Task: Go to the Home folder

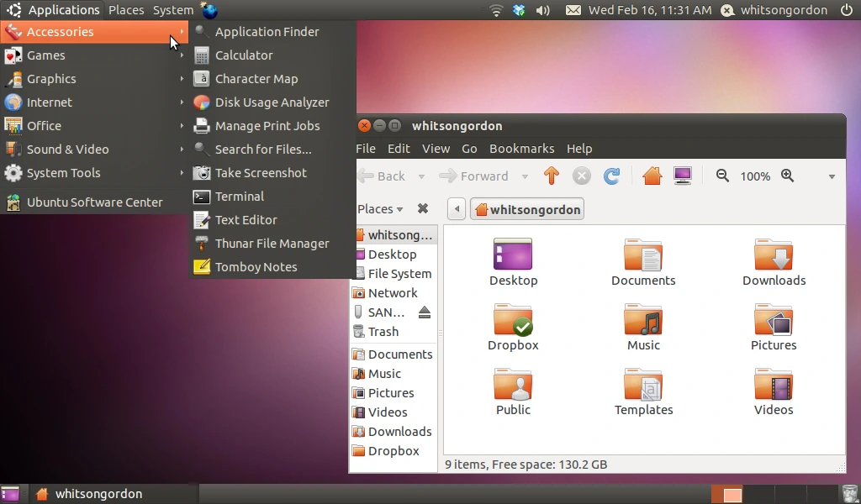Action: (652, 176)
